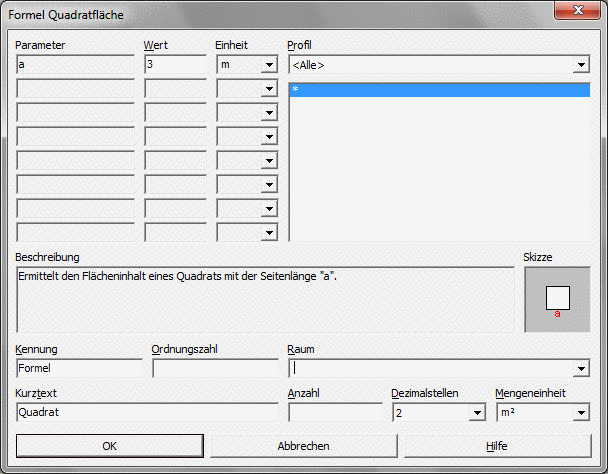Select the highlighted '*' profile list entry
This screenshot has width=608, height=474.
[x=440, y=90]
